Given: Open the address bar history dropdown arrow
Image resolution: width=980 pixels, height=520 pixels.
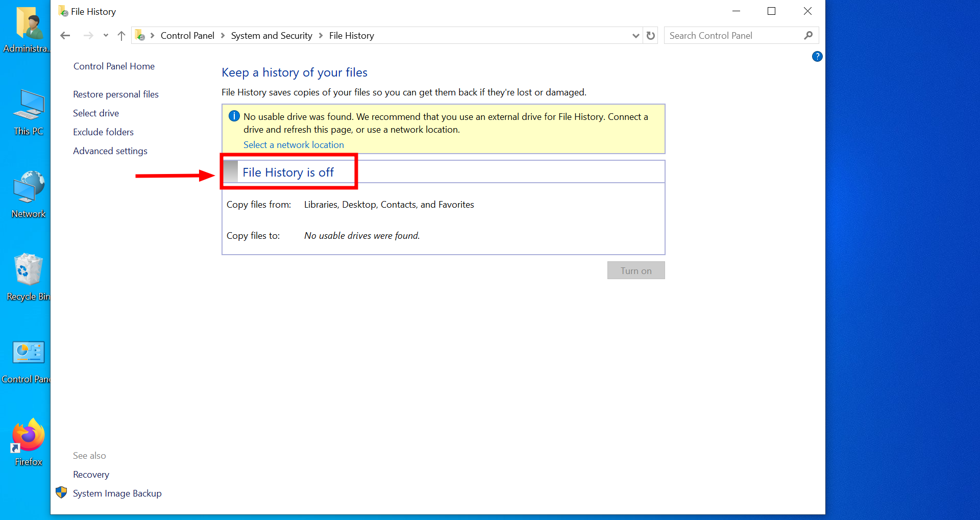Looking at the screenshot, I should tap(635, 35).
